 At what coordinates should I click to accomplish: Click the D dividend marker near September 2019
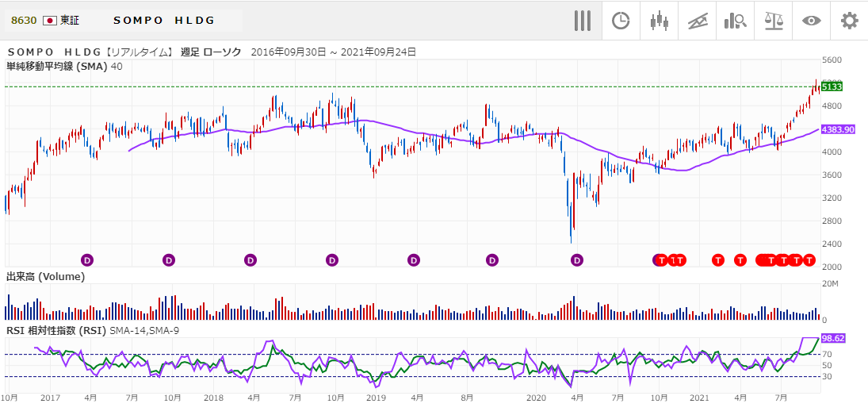492,259
